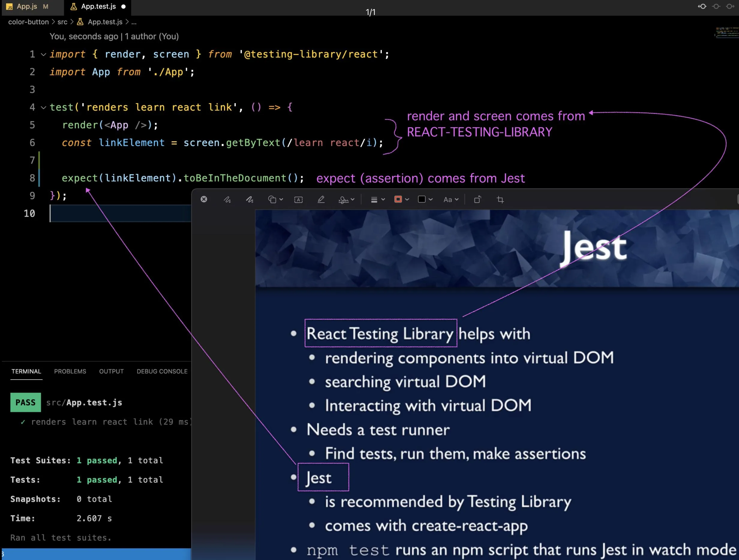Click the Crop tool icon
This screenshot has height=560, width=739.
pyautogui.click(x=500, y=200)
